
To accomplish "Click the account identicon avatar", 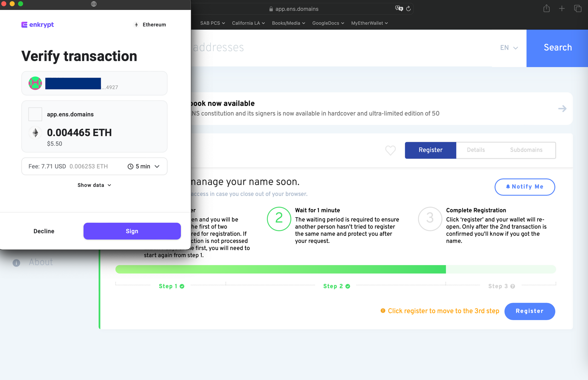I will (35, 83).
